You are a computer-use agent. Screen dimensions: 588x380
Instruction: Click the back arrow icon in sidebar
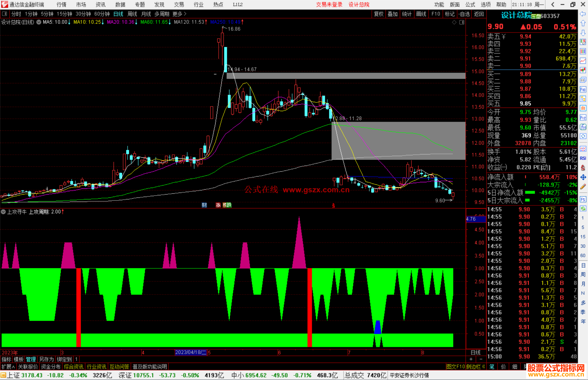583,14
